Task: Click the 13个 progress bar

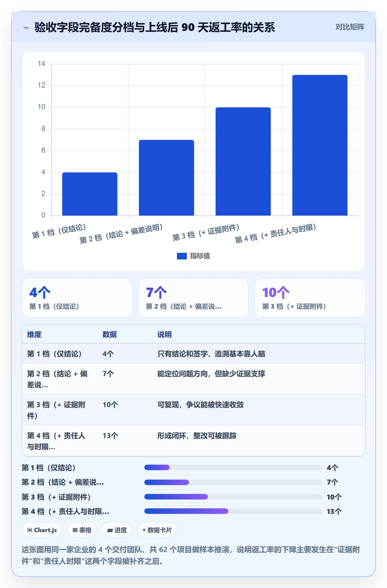Action: click(x=233, y=511)
